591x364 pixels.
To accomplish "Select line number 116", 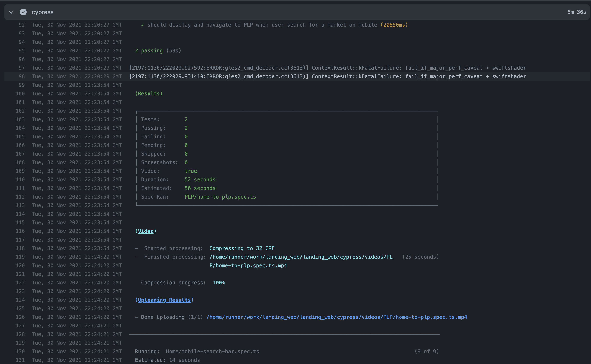I will 20,231.
